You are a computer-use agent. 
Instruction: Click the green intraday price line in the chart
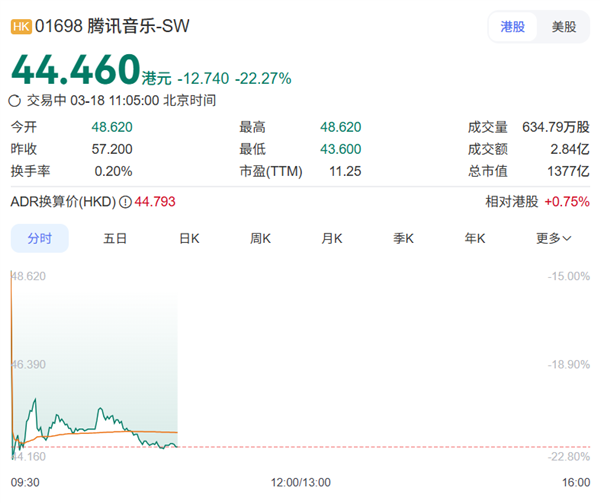pyautogui.click(x=99, y=411)
